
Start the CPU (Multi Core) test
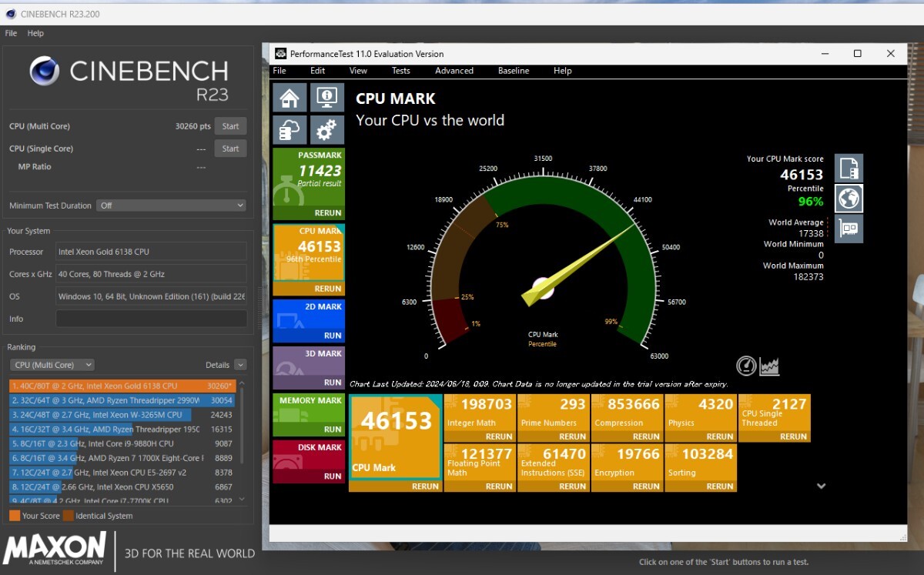230,126
